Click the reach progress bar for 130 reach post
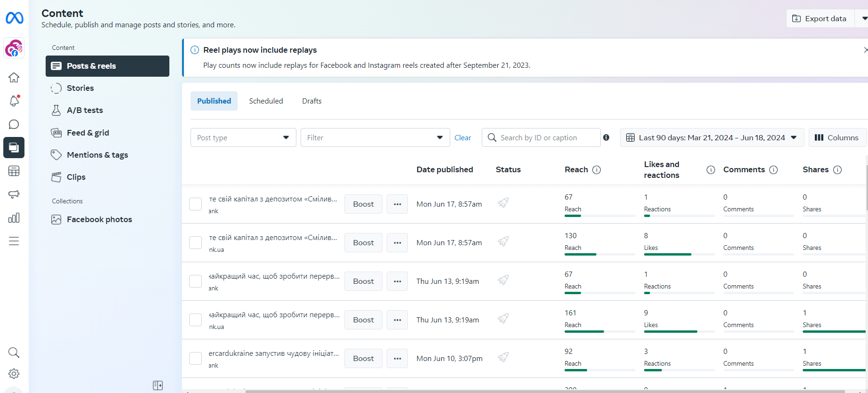The image size is (868, 393). (x=600, y=255)
